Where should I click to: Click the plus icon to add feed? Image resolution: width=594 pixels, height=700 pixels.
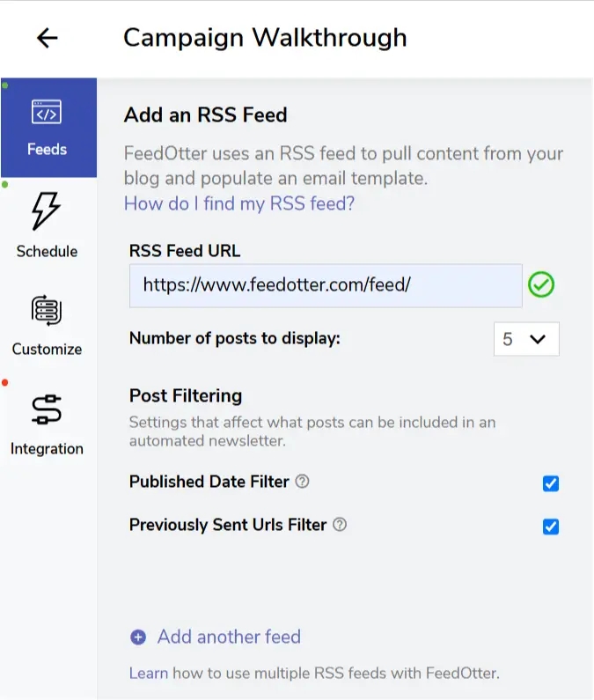click(x=138, y=637)
